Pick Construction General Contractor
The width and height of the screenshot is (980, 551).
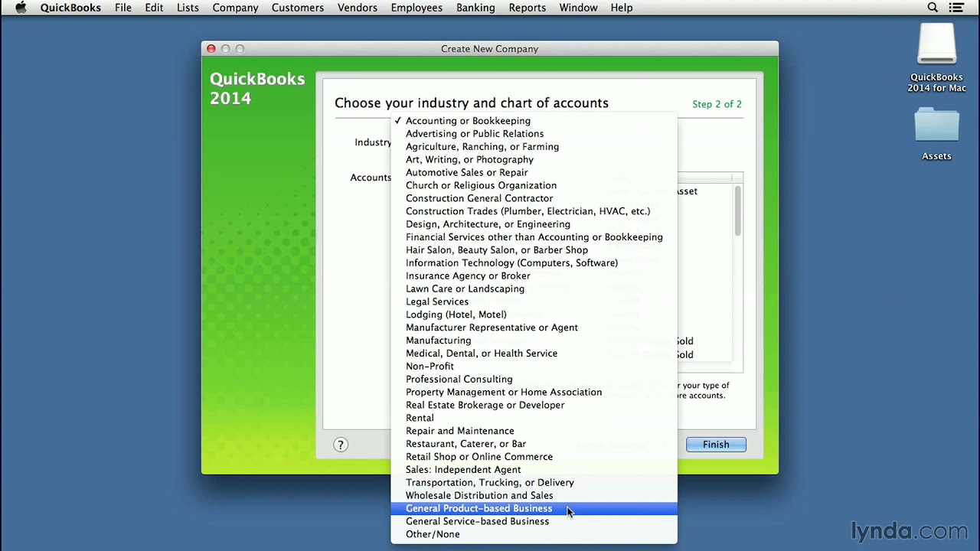tap(534, 198)
